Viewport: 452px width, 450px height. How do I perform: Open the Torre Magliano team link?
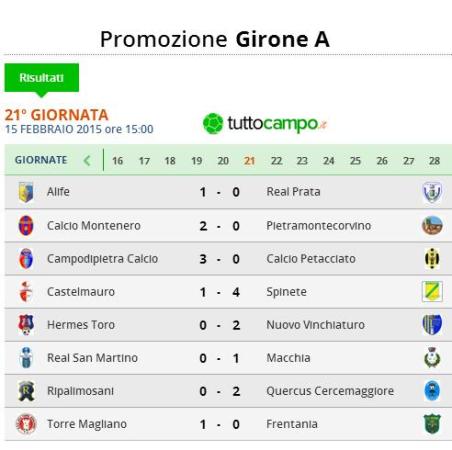click(87, 424)
